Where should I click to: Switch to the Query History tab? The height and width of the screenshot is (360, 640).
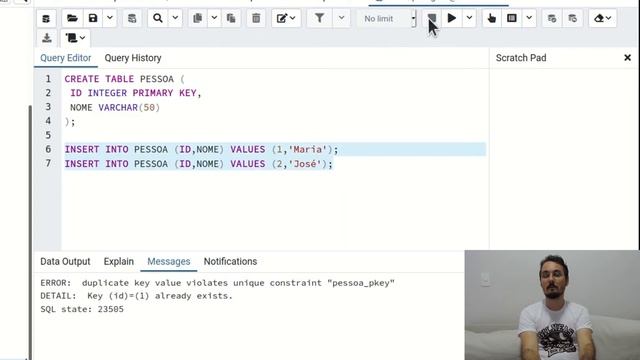coord(133,58)
